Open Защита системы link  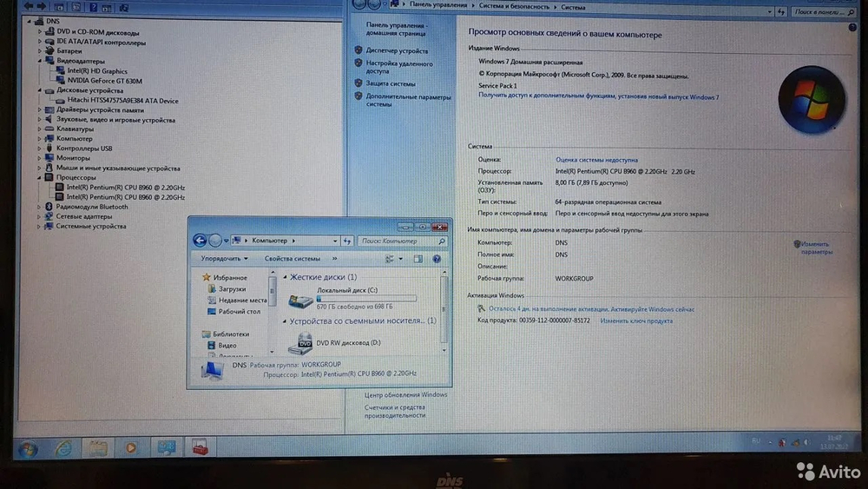(391, 84)
